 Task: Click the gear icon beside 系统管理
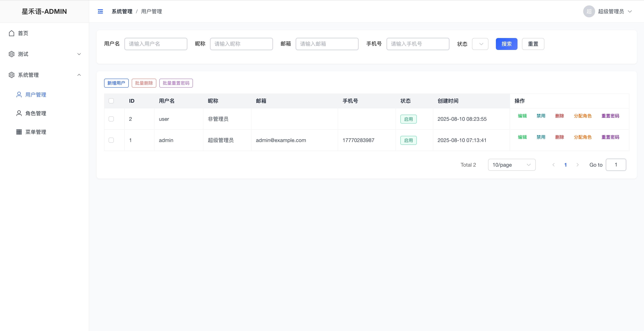pyautogui.click(x=12, y=75)
